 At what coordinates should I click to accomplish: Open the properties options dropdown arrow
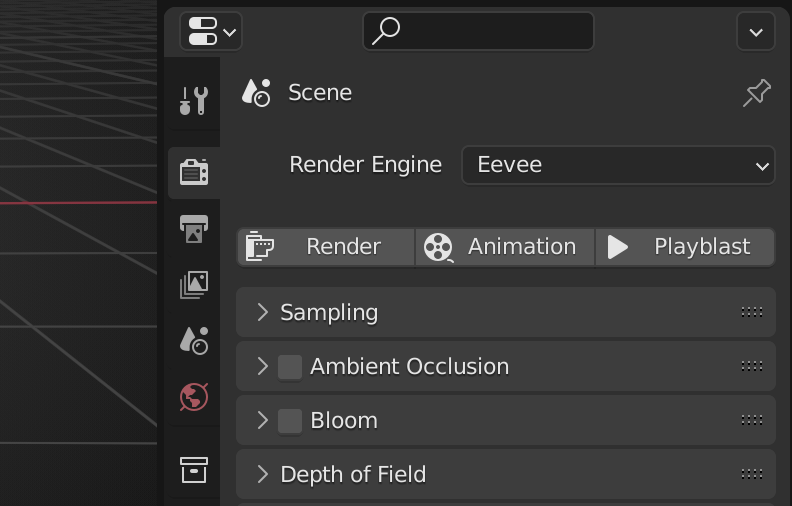(x=756, y=32)
